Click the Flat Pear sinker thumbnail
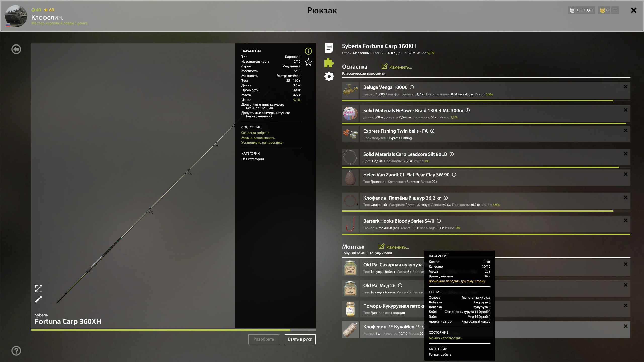The image size is (644, 362). [350, 178]
